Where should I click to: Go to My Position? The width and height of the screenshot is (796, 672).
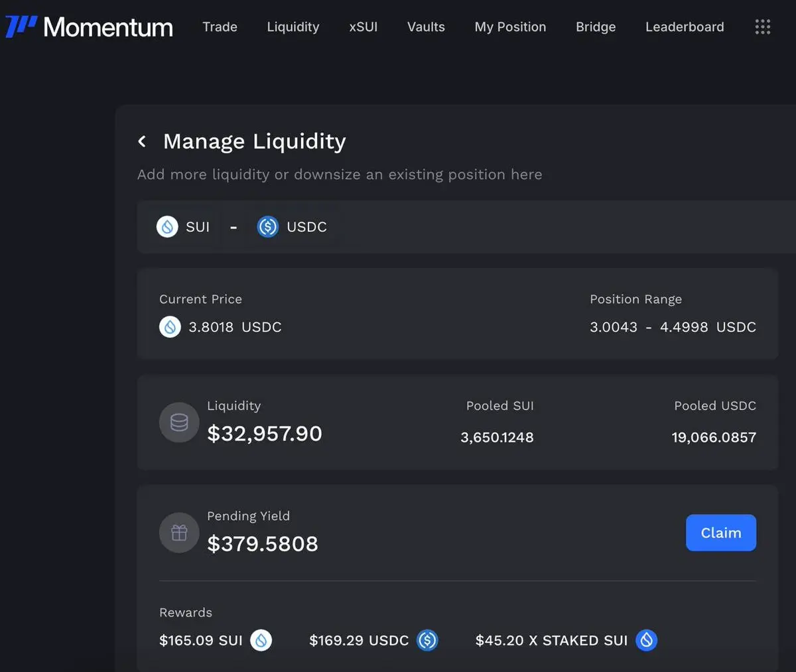click(x=510, y=27)
